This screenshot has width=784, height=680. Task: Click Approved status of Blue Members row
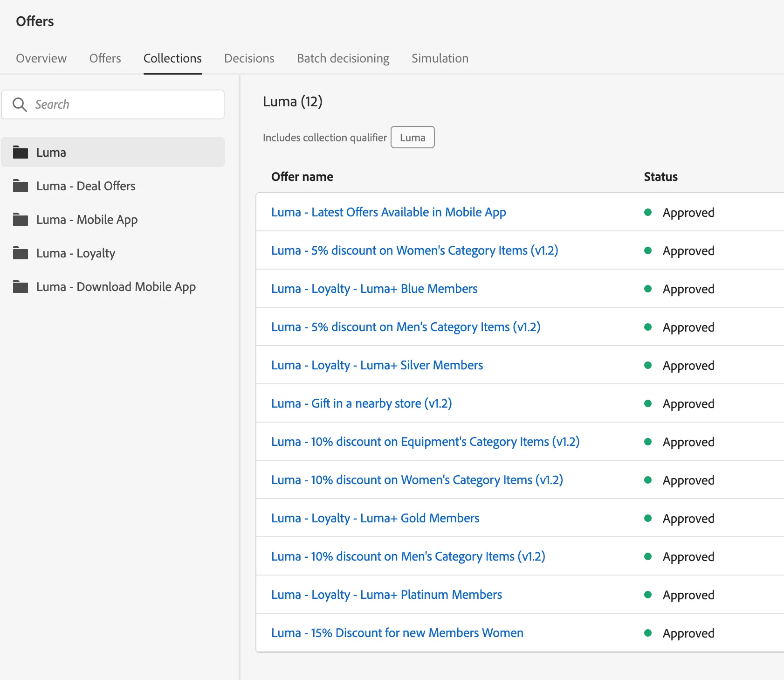tap(688, 289)
